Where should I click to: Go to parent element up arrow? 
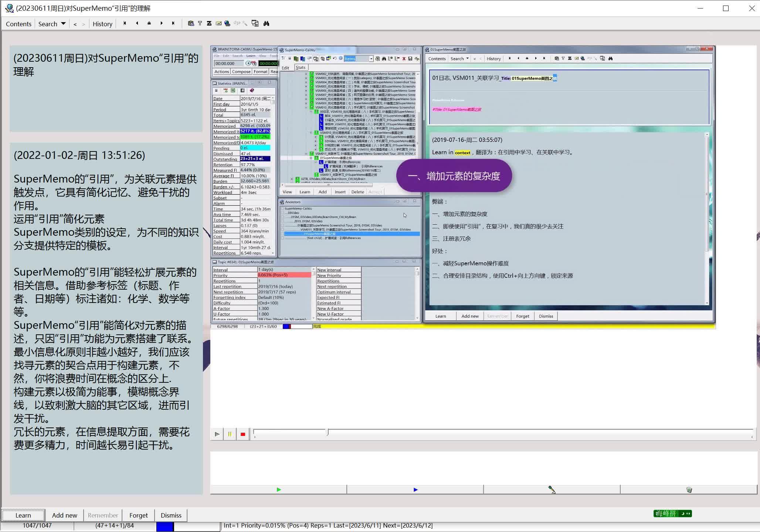149,23
